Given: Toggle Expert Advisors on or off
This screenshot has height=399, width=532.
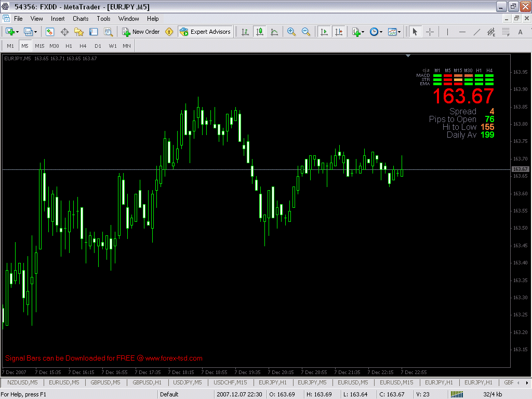Looking at the screenshot, I should (x=205, y=32).
